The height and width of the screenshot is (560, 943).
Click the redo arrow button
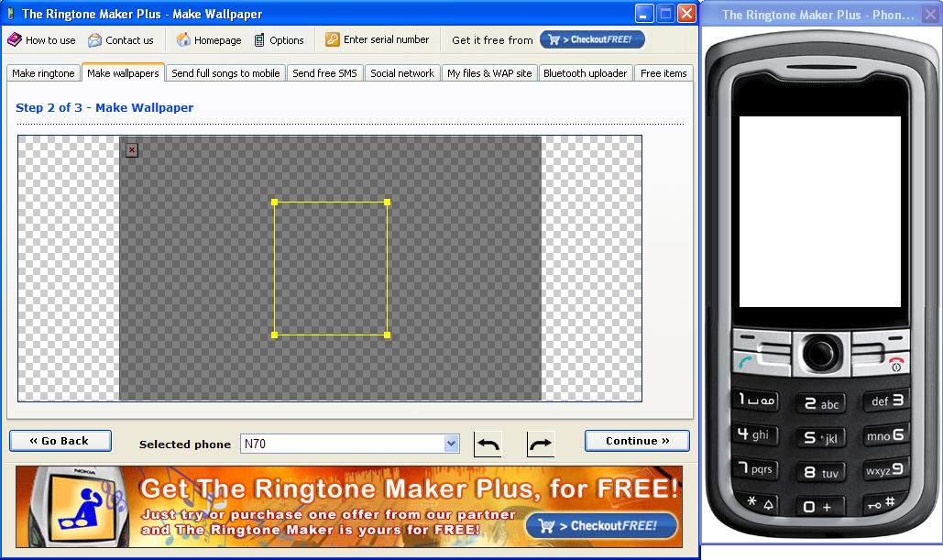(540, 444)
